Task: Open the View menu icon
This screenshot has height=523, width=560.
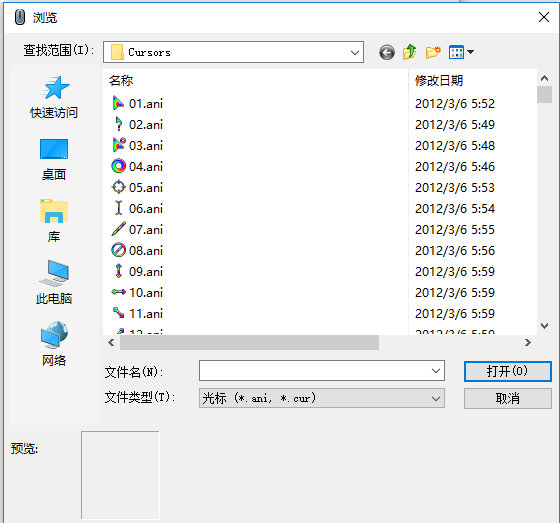Action: click(x=461, y=52)
